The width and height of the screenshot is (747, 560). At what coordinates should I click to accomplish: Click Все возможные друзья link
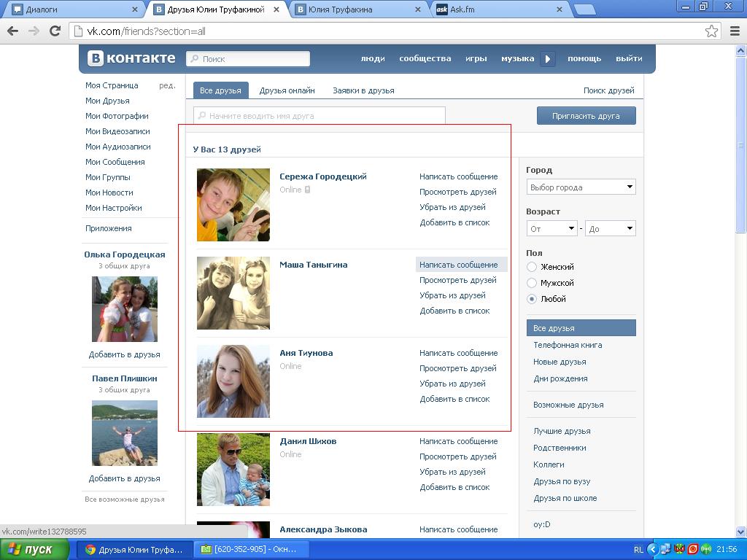point(124,499)
